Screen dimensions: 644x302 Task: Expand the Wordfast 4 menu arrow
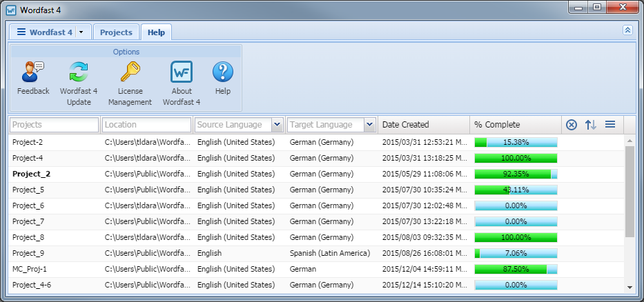[81, 32]
